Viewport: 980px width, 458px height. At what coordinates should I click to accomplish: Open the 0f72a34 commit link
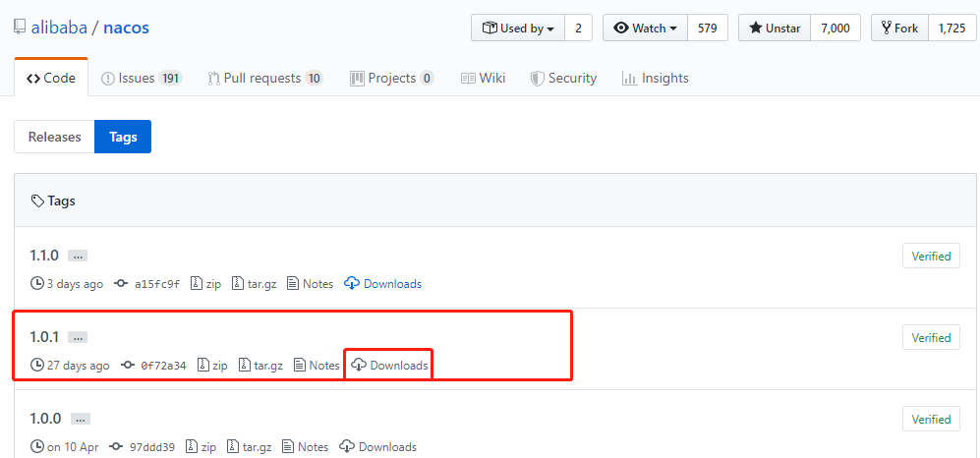tap(163, 366)
